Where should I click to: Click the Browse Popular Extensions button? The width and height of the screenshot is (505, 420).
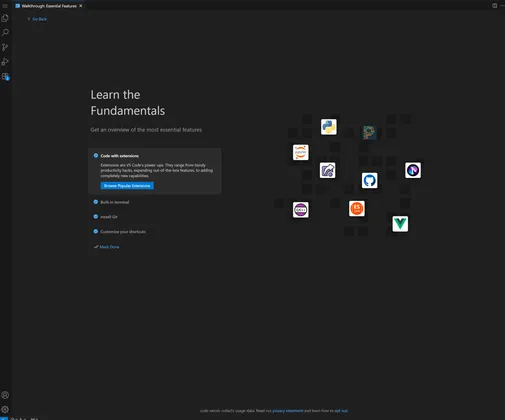click(x=127, y=186)
